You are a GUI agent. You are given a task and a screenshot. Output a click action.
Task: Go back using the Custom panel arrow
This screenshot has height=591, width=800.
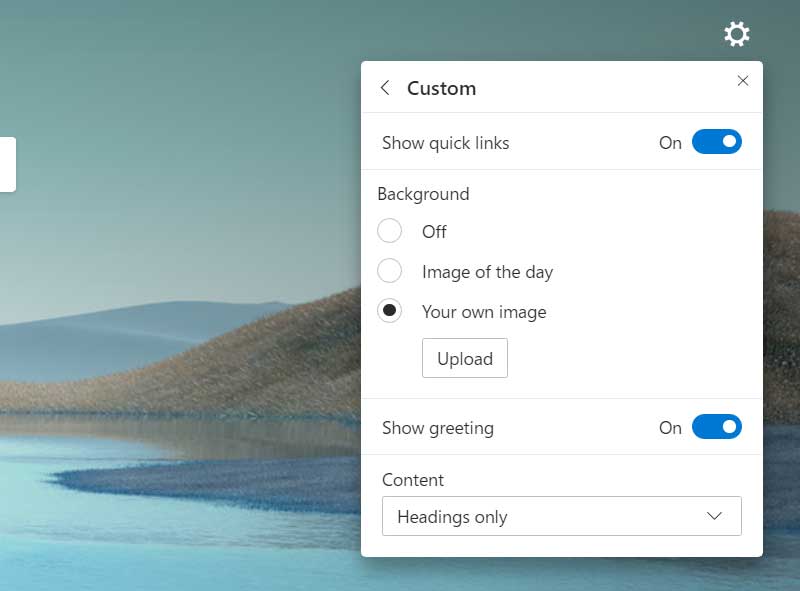(x=385, y=88)
